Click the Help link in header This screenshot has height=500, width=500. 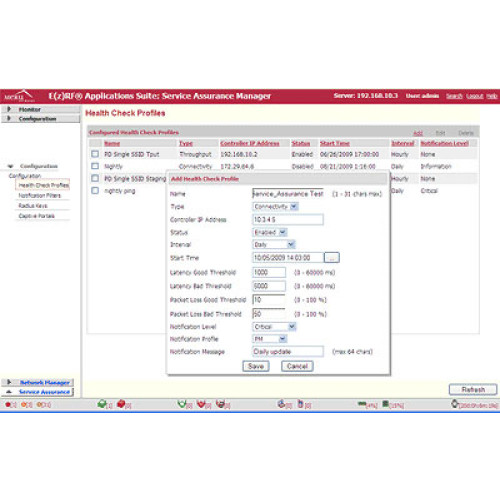click(x=491, y=96)
